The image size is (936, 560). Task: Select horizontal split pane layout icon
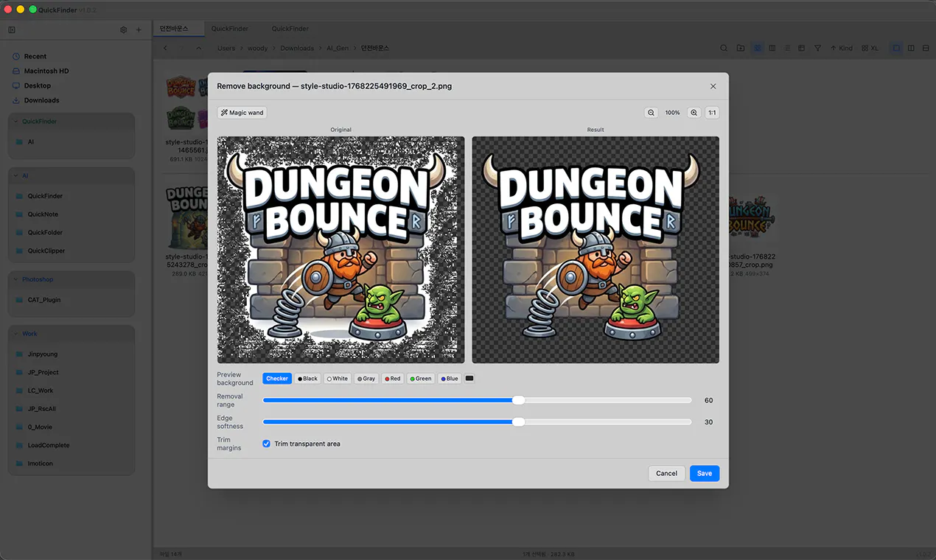tap(926, 49)
